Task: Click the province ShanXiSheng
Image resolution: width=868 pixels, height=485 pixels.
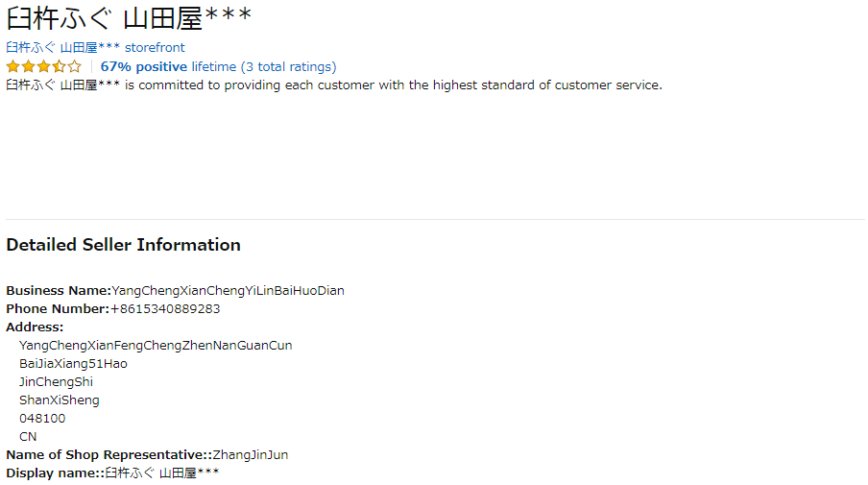Action: click(59, 400)
